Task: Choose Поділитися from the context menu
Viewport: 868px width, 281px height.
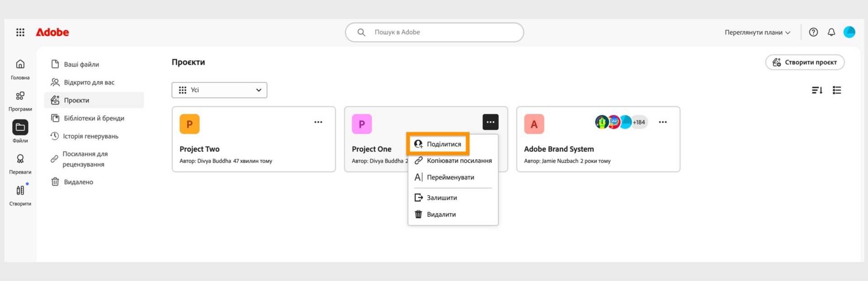Action: point(438,144)
